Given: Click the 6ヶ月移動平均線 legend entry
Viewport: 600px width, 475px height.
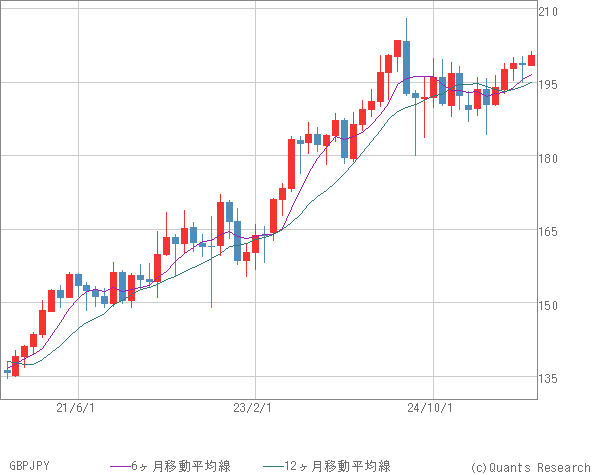Looking at the screenshot, I should (181, 466).
